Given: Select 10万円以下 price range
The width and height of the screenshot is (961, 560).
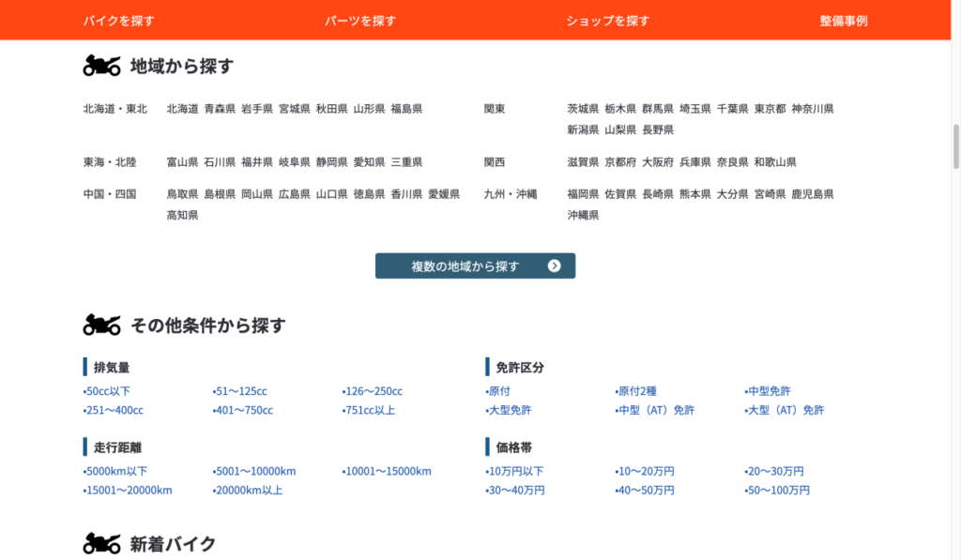Looking at the screenshot, I should (x=514, y=471).
